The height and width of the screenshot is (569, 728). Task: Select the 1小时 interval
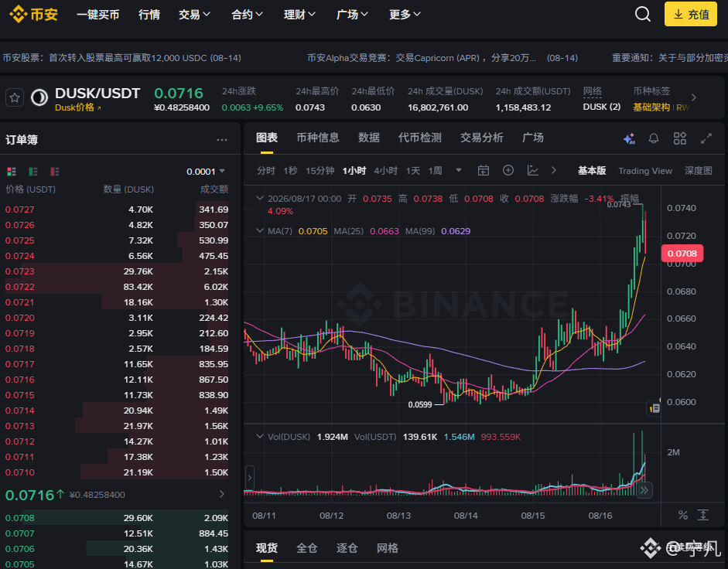coord(354,171)
